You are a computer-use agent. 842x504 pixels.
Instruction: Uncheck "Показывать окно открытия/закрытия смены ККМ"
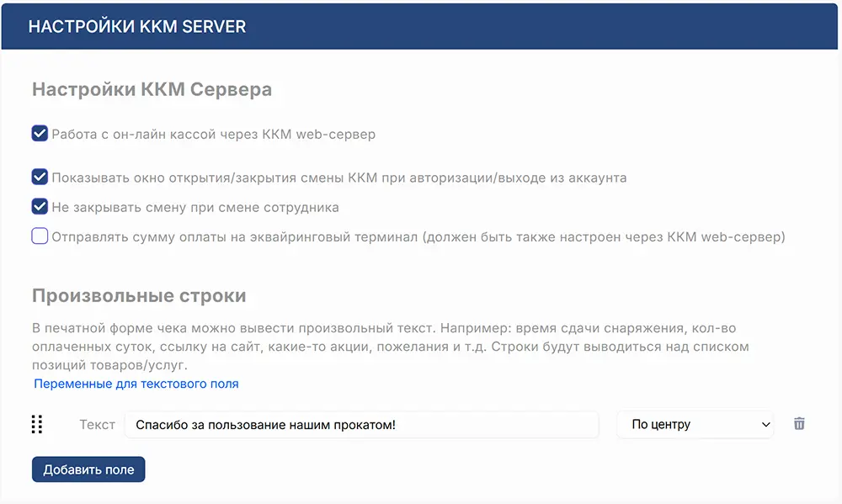(40, 177)
